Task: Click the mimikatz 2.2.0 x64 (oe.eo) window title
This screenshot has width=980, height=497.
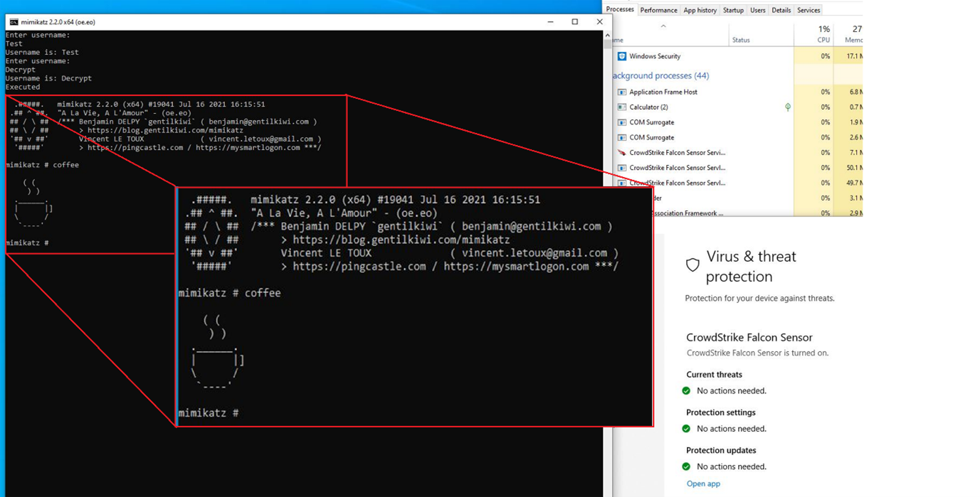Action: click(58, 22)
